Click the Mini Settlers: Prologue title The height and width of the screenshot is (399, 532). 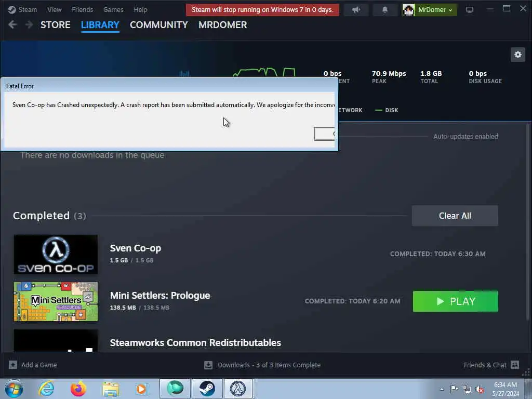160,295
